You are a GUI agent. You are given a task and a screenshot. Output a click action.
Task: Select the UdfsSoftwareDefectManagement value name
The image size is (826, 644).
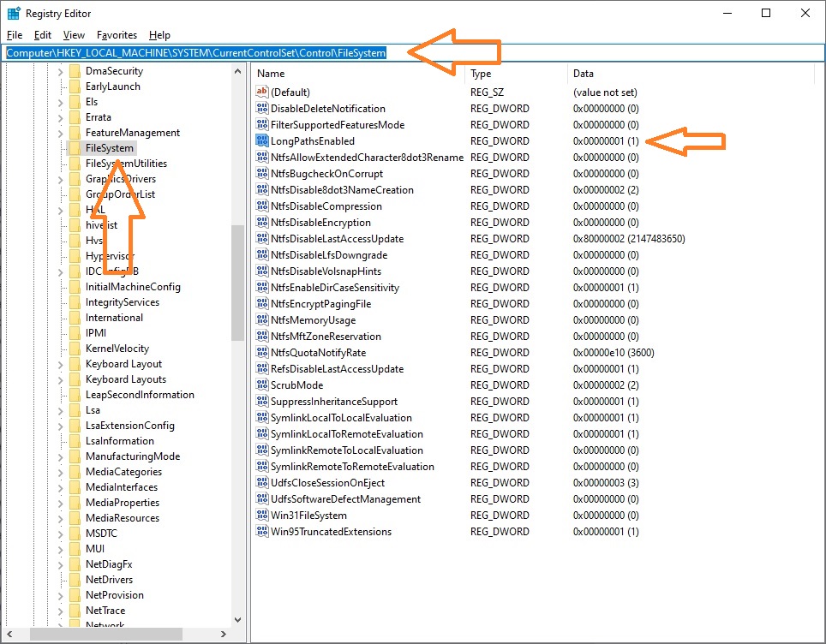pos(345,498)
